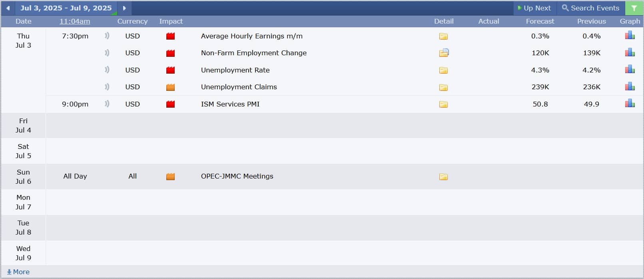Go to next week arrow
The height and width of the screenshot is (279, 644).
pyautogui.click(x=124, y=8)
